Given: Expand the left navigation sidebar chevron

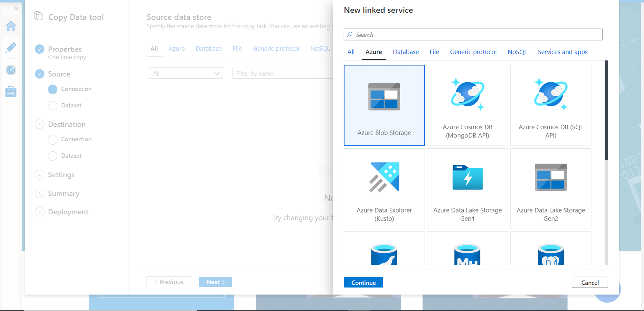Looking at the screenshot, I should click(16, 8).
